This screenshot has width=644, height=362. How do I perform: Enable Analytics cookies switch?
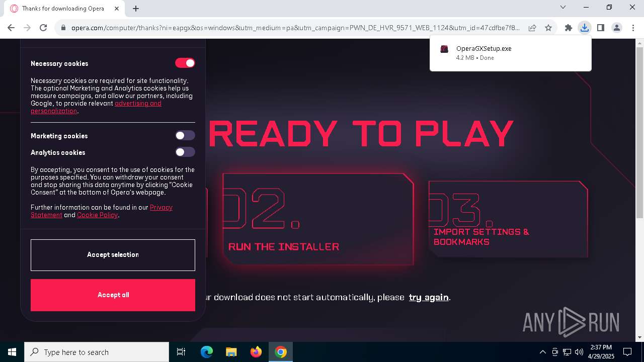tap(185, 152)
